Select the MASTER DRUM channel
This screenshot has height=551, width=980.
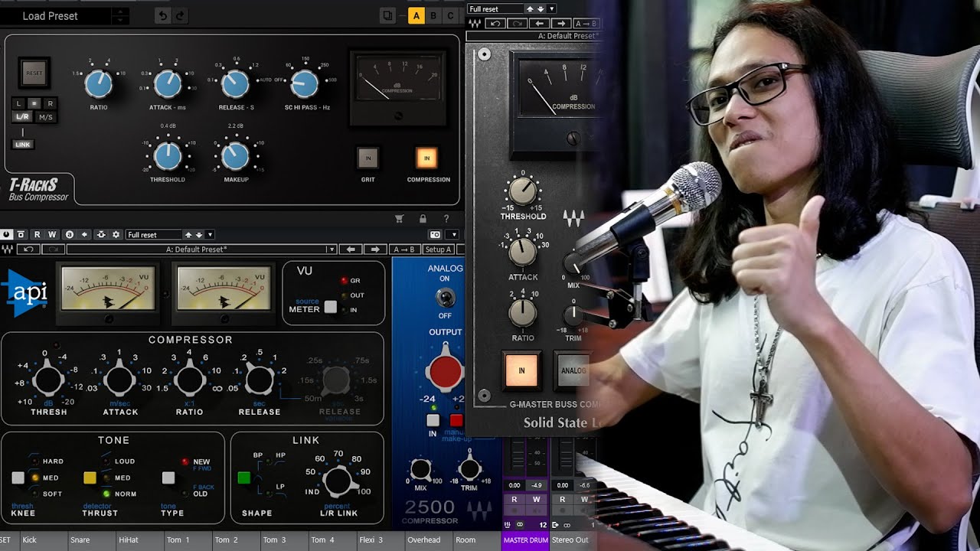click(525, 540)
